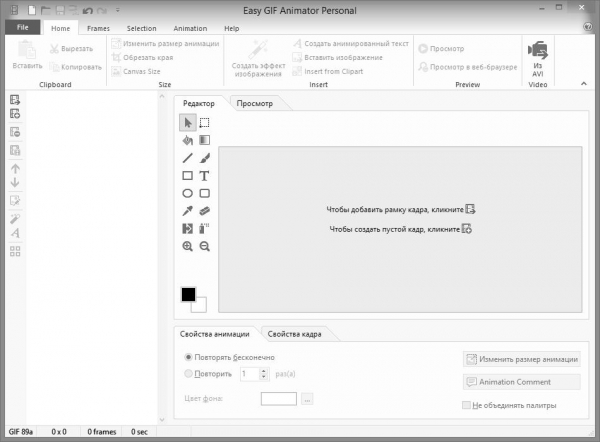Viewport: 600px width, 442px height.
Task: Click the undo arrow in title bar
Action: tap(88, 10)
